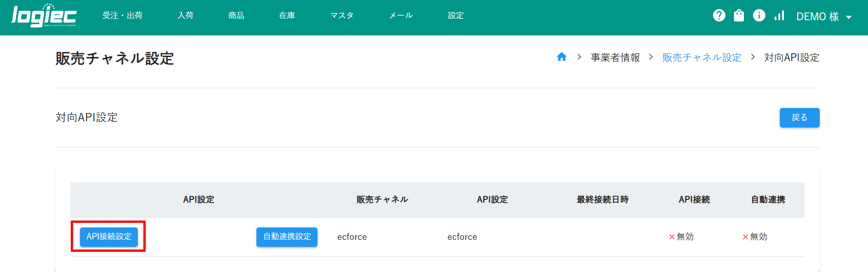Click the 自動連携 無効 status mark
This screenshot has height=272, width=868.
click(x=755, y=237)
